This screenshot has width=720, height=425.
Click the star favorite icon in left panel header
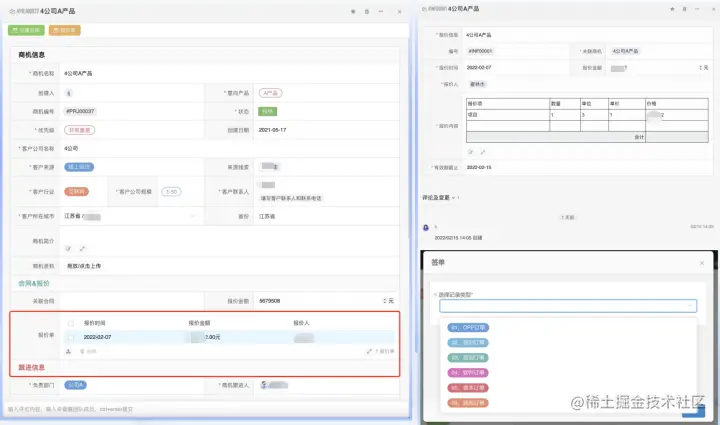click(353, 11)
